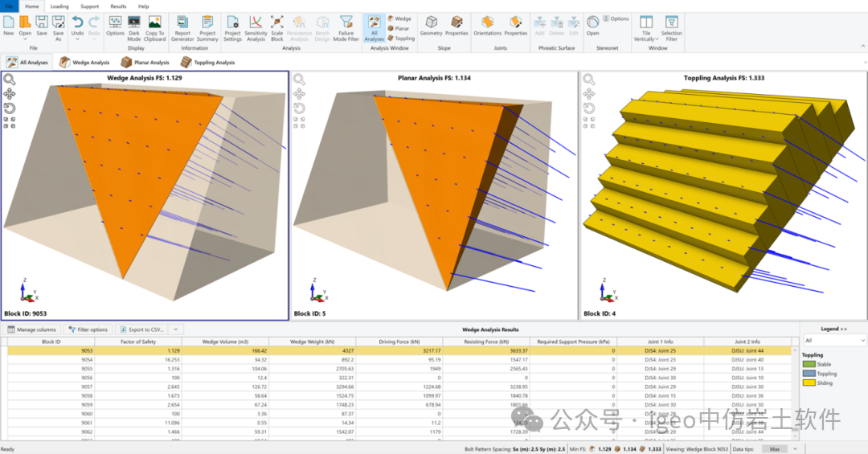Toggle the Toppling analysis window option
This screenshot has height=454, width=868.
point(401,39)
